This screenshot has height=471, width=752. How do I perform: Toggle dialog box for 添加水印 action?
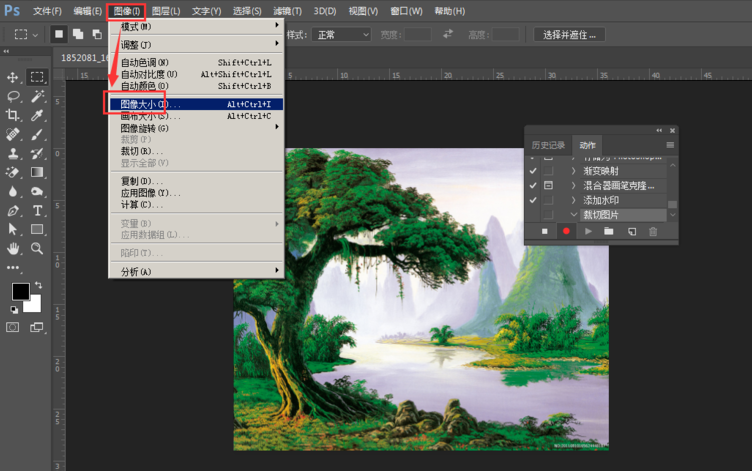[548, 200]
